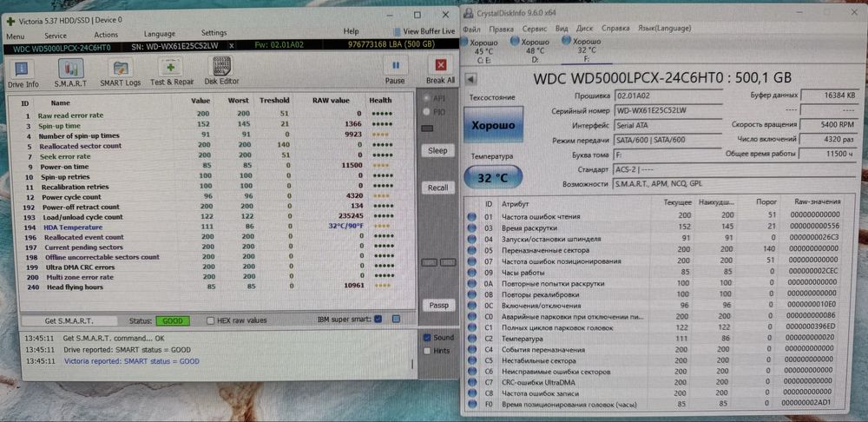868x422 pixels.
Task: Launch the Disk Editor tool
Action: coord(222,67)
